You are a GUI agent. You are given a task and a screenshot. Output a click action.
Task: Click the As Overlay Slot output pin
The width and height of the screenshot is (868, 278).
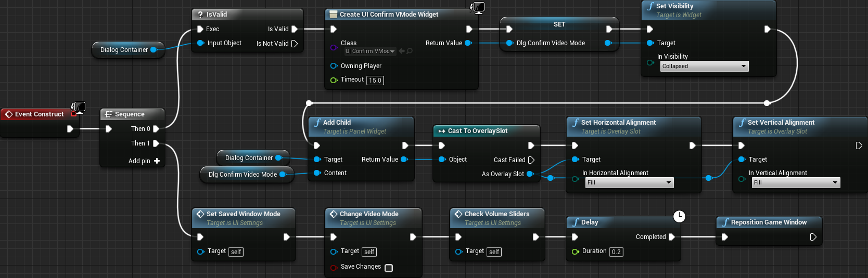point(530,174)
